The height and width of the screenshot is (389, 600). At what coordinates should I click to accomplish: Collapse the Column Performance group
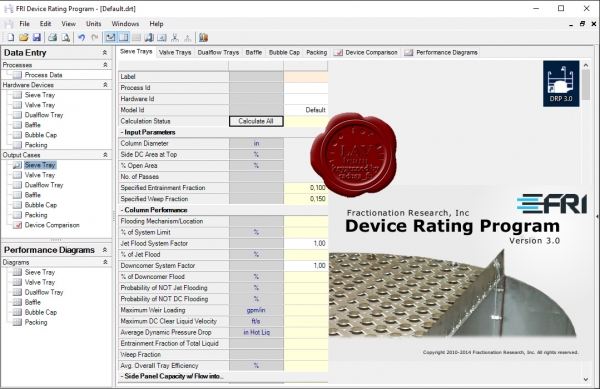coord(122,210)
